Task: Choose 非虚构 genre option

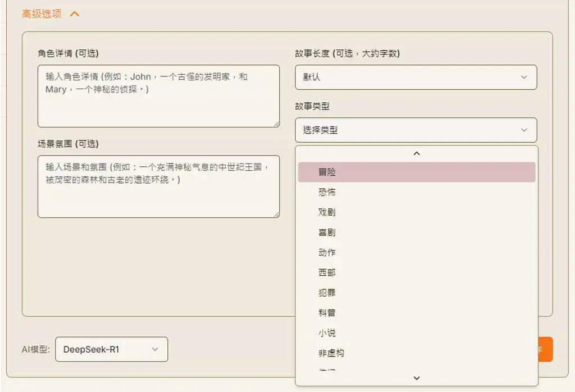Action: tap(417, 353)
